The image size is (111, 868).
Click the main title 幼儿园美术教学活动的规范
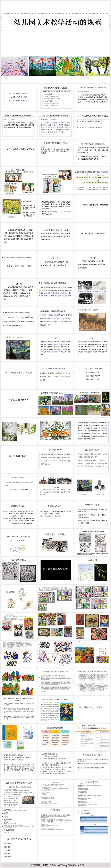pos(57,22)
